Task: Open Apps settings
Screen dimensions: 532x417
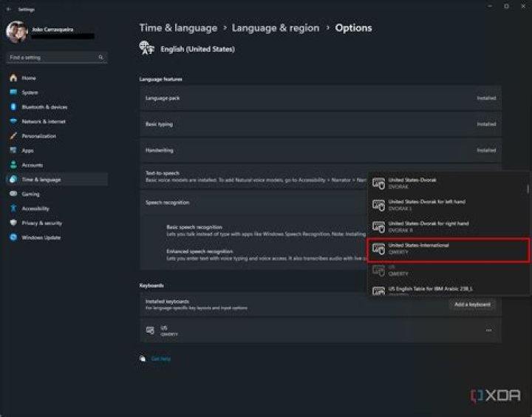Action: (x=57, y=150)
